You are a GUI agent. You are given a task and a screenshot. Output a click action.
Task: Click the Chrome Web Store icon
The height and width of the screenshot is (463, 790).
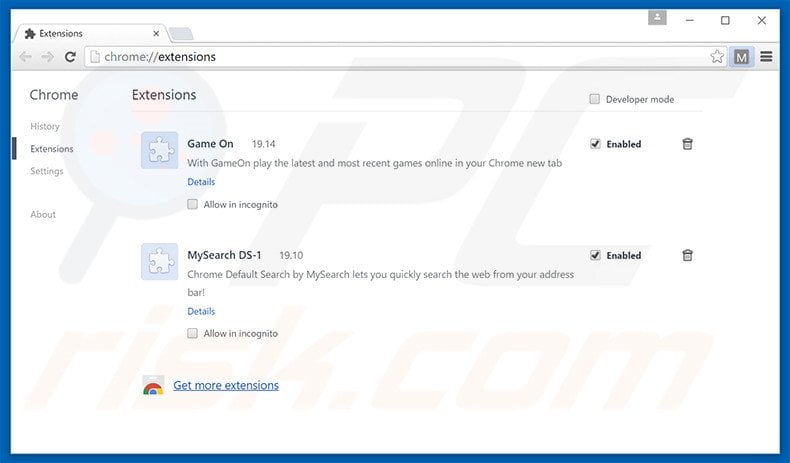click(153, 385)
